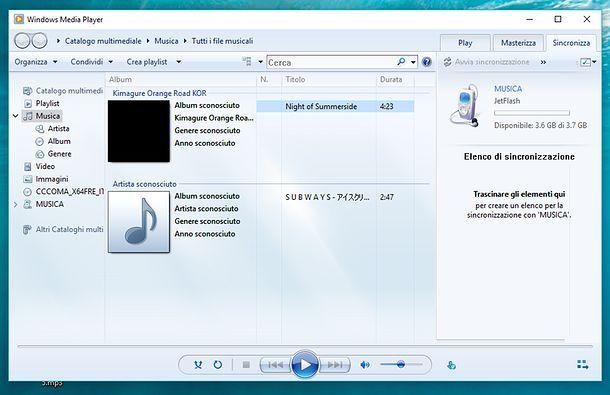
Task: Switch to the Play tab
Action: pos(465,43)
